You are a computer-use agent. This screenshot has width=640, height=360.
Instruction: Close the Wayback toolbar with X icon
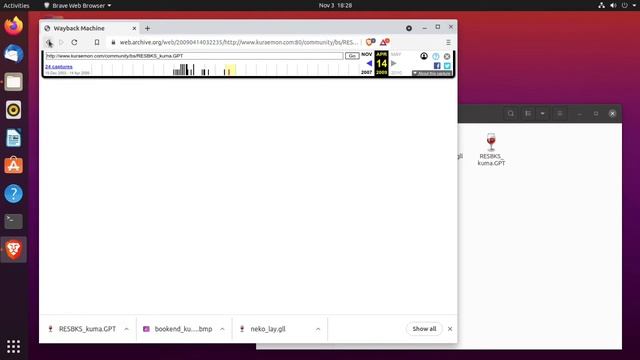point(447,56)
